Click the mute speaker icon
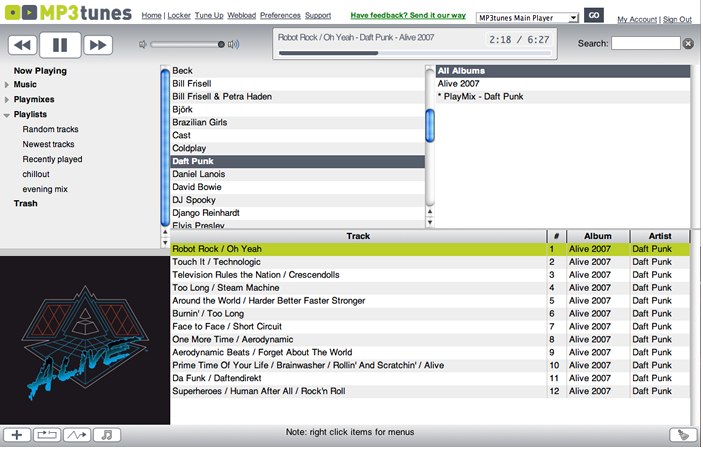703x451 pixels. (x=143, y=44)
